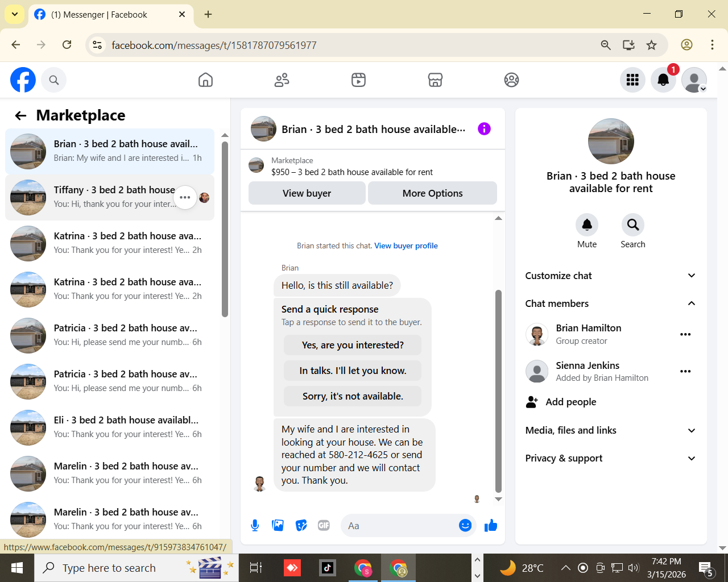Screen dimensions: 728x582
Task: Open the Video (Reels) navigation icon
Action: [358, 80]
